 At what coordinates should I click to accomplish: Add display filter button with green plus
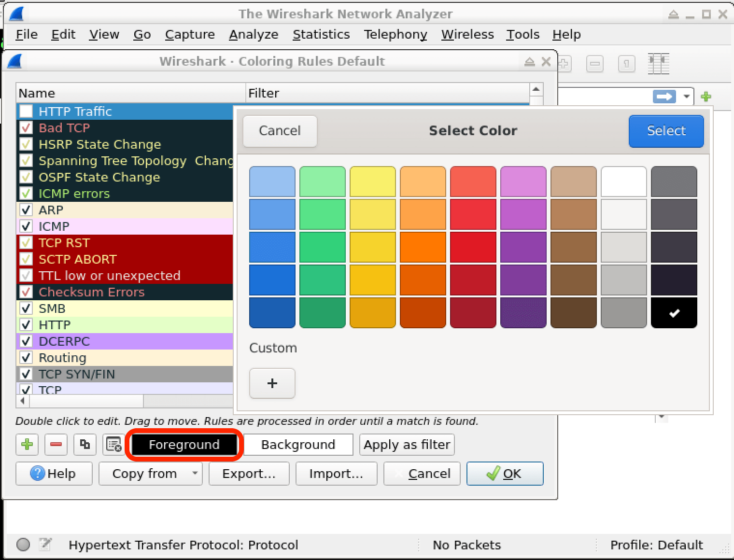pos(706,97)
